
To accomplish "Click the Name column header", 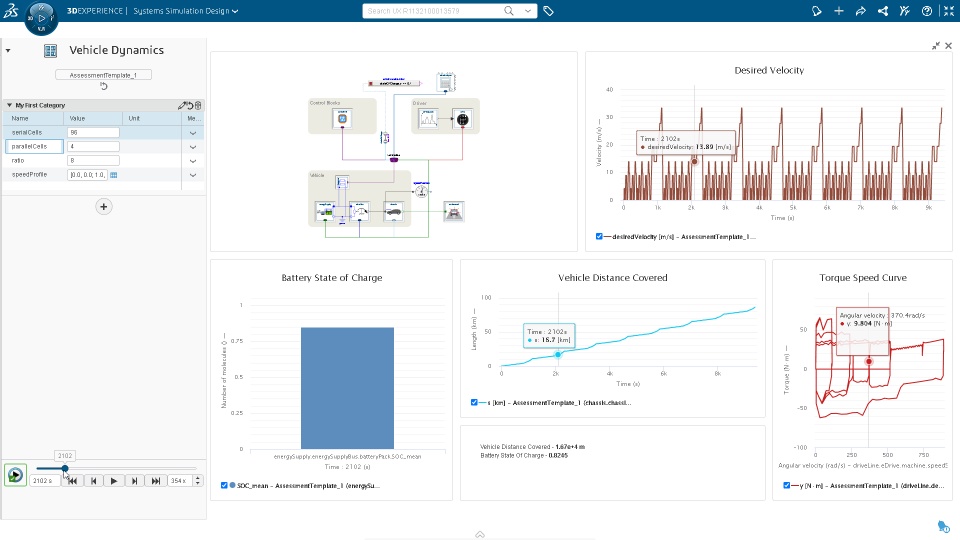I will [x=34, y=118].
